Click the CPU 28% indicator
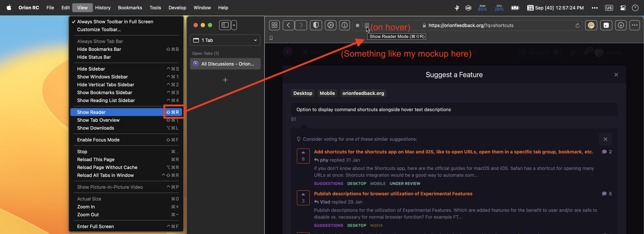The height and width of the screenshot is (234, 644). 499,8
